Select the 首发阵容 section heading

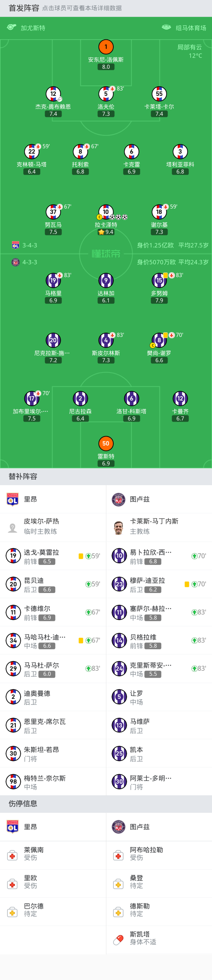tap(24, 8)
